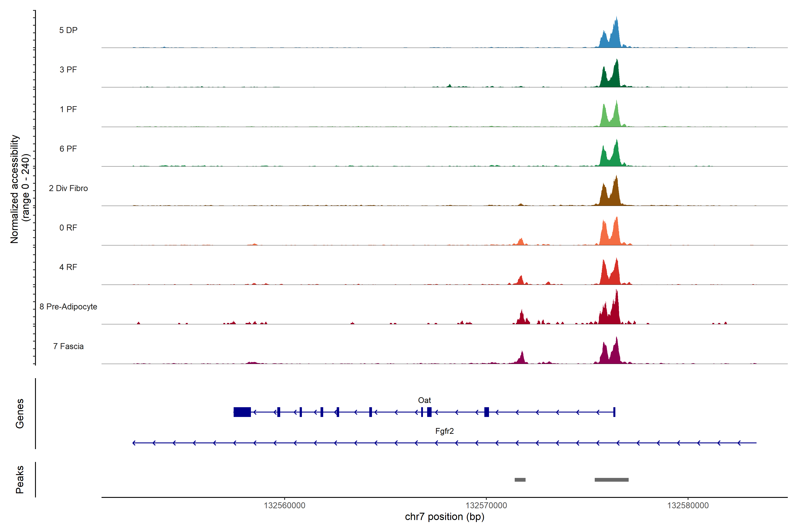Click the chr7 position (bp) axis title
798x532 pixels.
pyautogui.click(x=444, y=517)
